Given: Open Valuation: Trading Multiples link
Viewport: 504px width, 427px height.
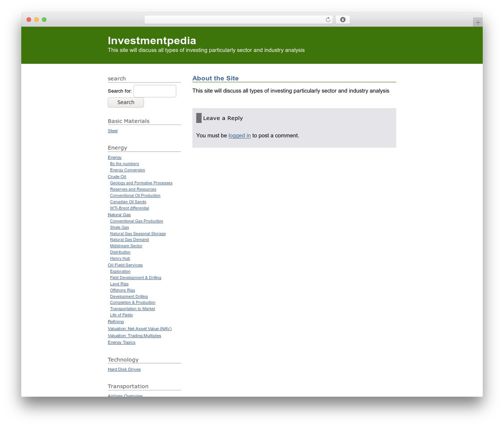Looking at the screenshot, I should 134,336.
